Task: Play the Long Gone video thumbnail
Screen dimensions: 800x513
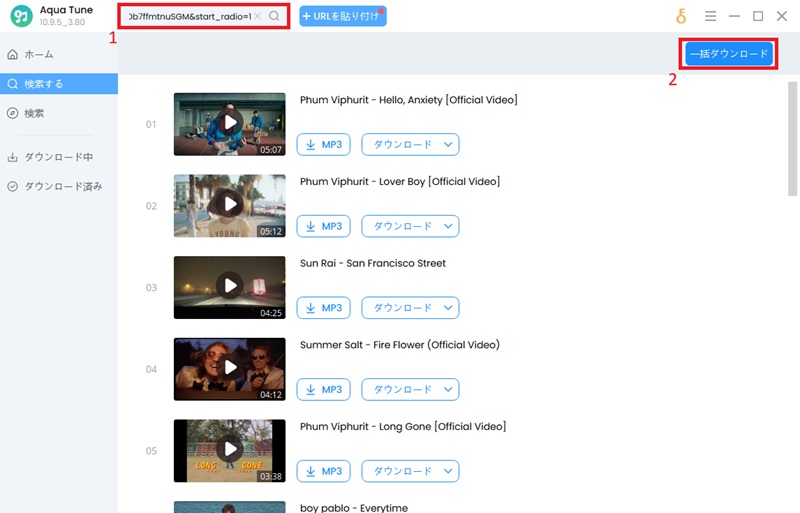Action: tap(230, 451)
